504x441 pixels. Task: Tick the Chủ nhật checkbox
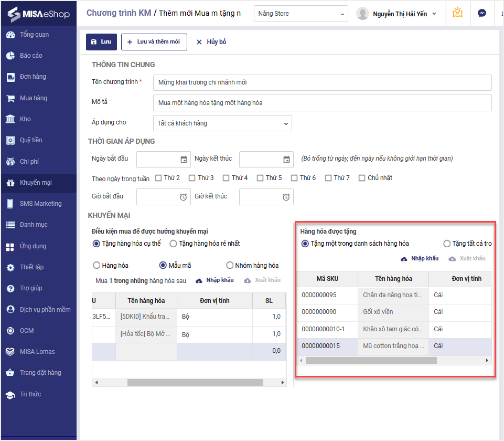tap(362, 178)
